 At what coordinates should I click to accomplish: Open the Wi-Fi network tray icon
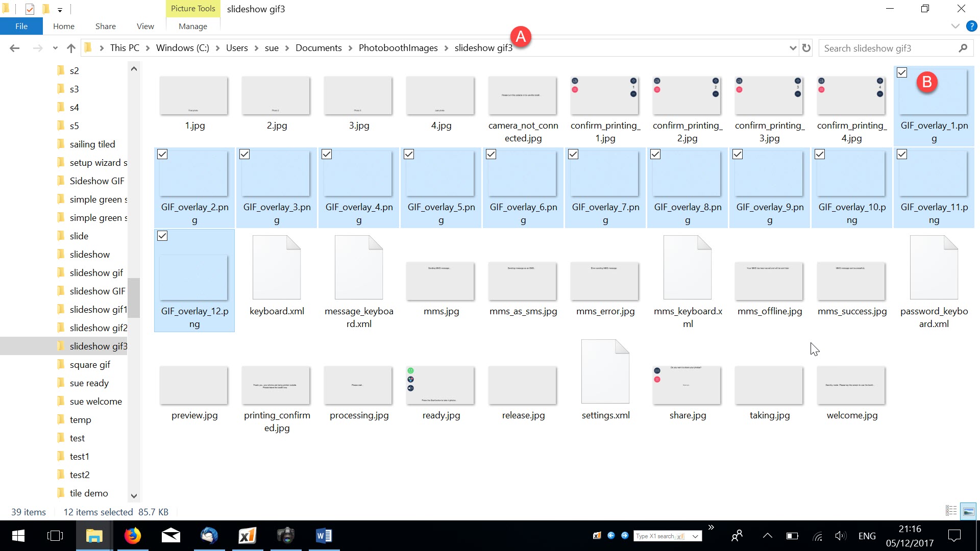(818, 536)
